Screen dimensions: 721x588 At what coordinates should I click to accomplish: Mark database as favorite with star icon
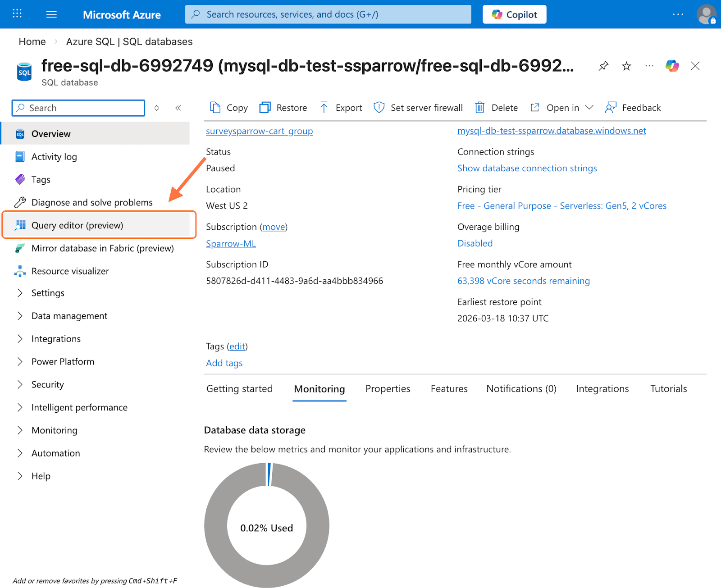(x=626, y=66)
